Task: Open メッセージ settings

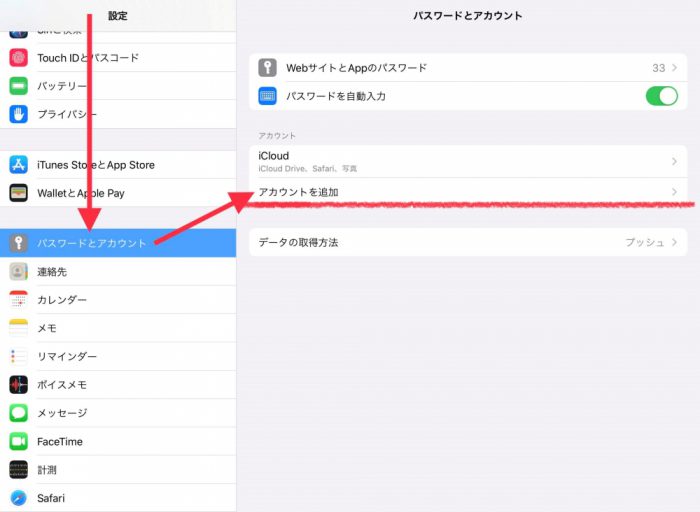Action: 118,413
